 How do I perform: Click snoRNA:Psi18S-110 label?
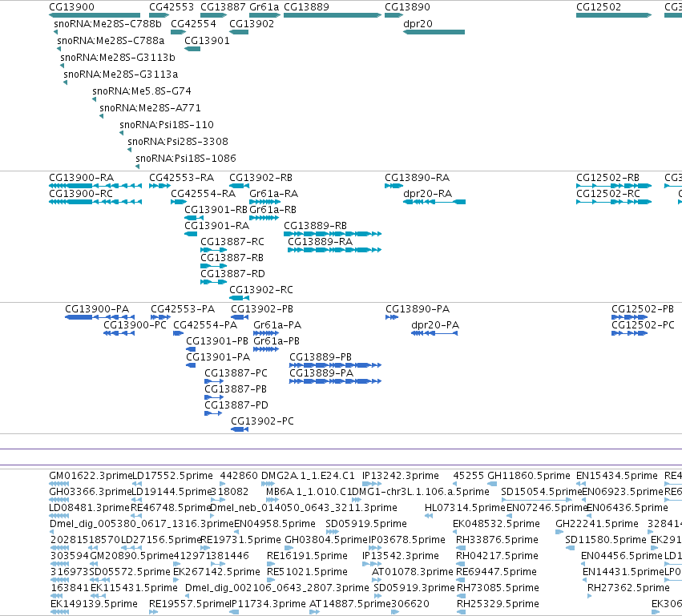(167, 125)
